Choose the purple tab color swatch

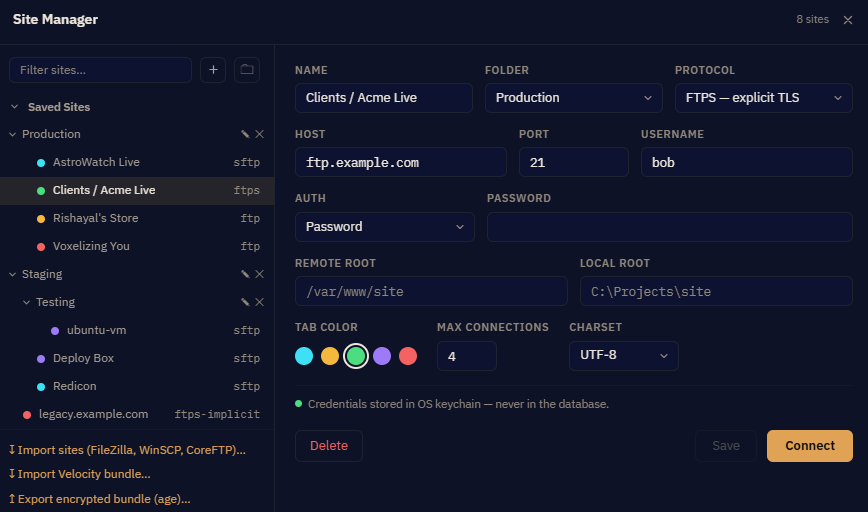(x=382, y=356)
